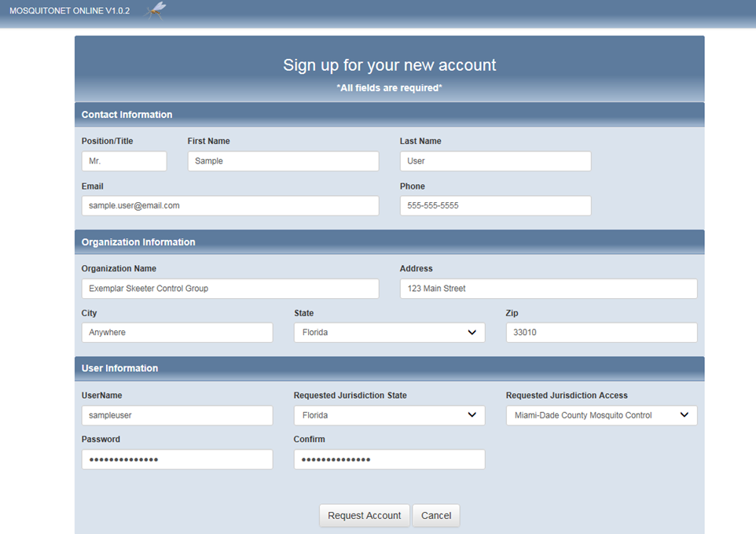Click the City input field

[177, 333]
